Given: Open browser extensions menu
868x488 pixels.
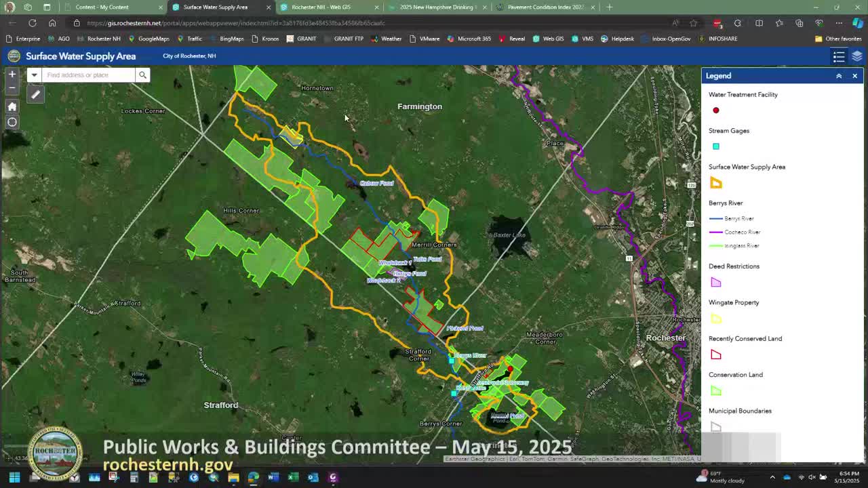Looking at the screenshot, I should click(738, 23).
